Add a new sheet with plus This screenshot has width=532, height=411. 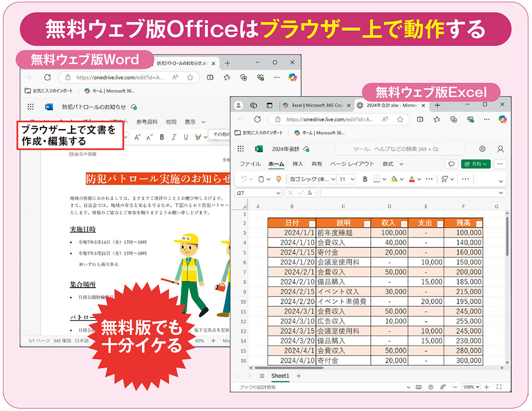pyautogui.click(x=298, y=376)
